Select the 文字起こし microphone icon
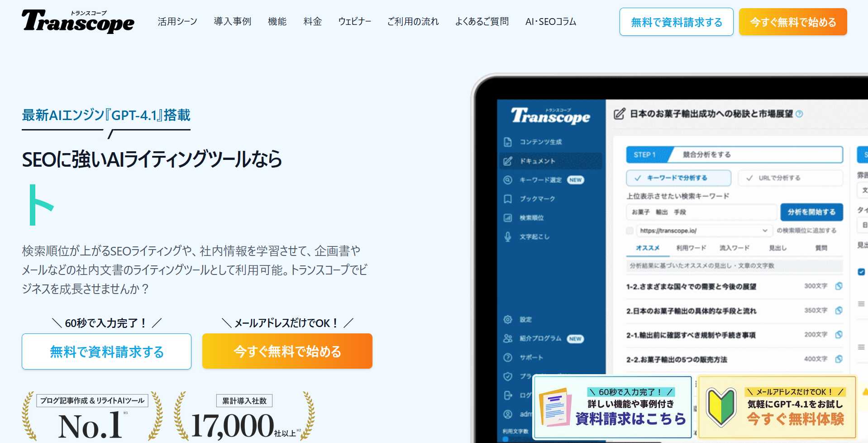 pos(508,236)
